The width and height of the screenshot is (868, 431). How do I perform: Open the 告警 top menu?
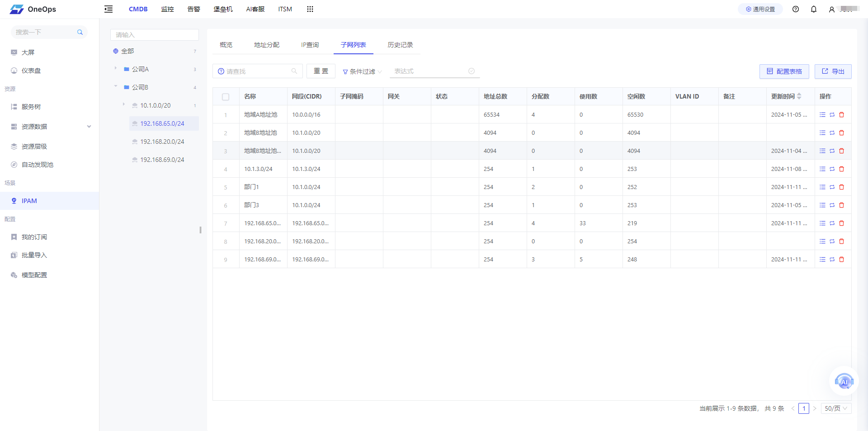194,9
